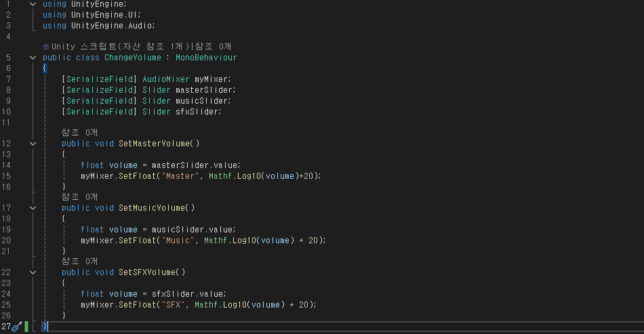The image size is (644, 334).
Task: Click the "SFX" string literal
Action: click(173, 305)
